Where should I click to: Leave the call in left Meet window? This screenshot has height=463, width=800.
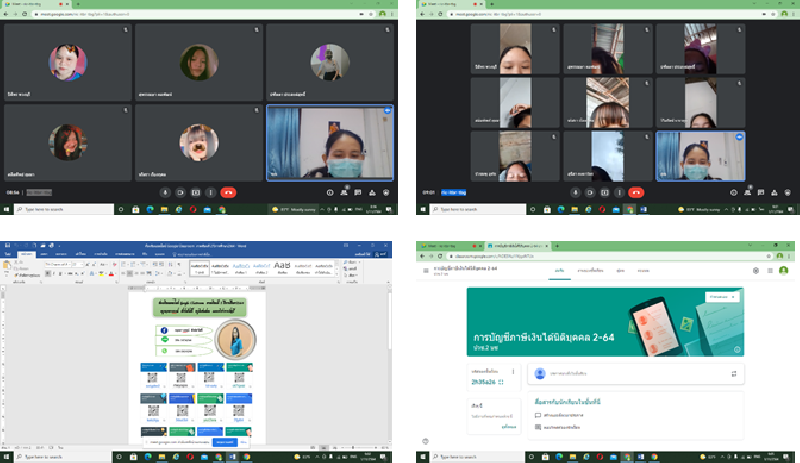(x=229, y=192)
